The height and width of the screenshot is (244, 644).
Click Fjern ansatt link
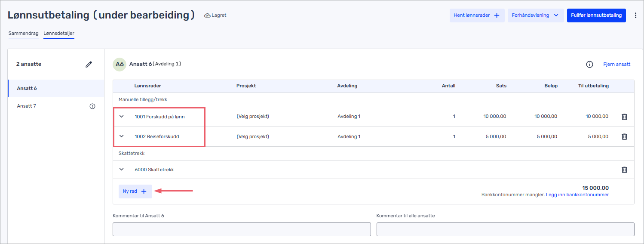(616, 64)
